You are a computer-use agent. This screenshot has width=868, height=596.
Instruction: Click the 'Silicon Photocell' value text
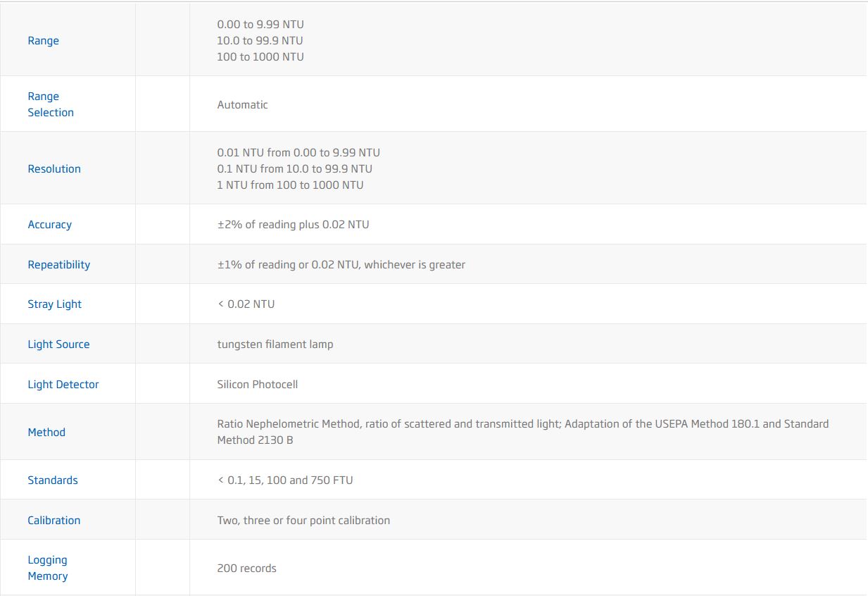pyautogui.click(x=257, y=385)
